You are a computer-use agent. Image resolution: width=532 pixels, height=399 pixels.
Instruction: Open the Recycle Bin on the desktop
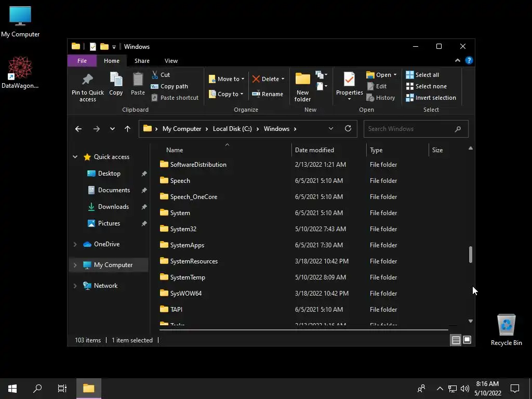tap(506, 330)
